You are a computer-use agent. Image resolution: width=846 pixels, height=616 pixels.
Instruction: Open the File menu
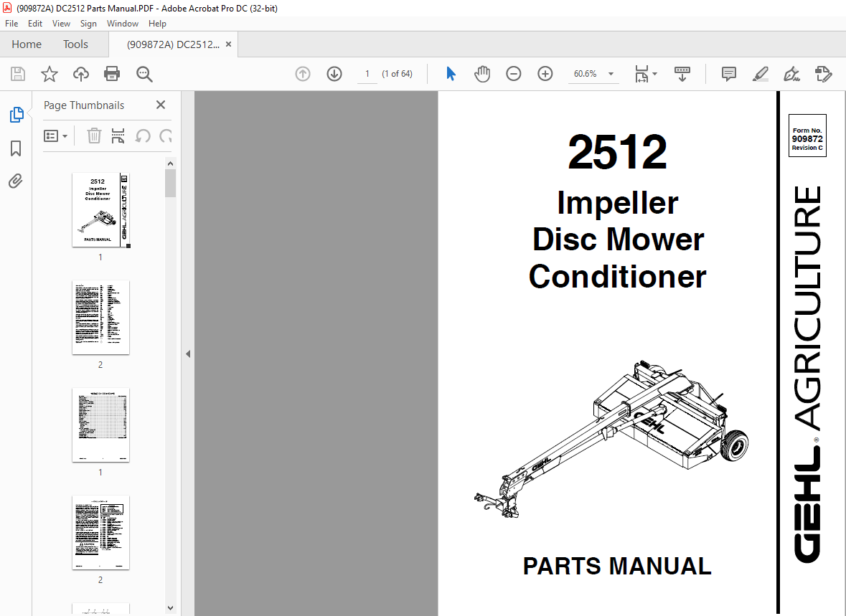pos(11,23)
